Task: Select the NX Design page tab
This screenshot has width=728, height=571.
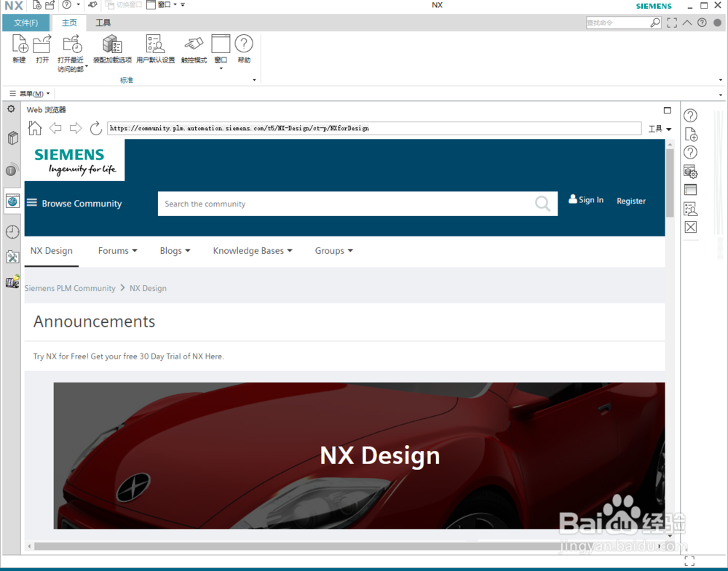Action: (52, 251)
